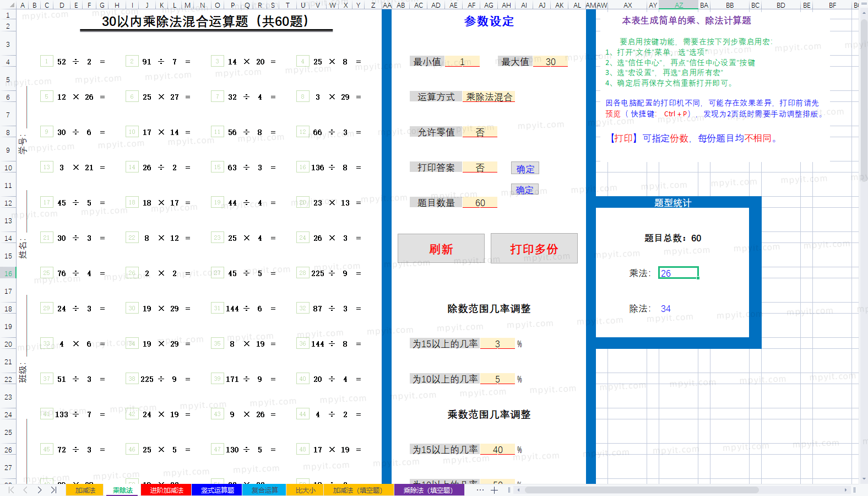
Task: Open the 加减法 sheet tab
Action: (85, 490)
